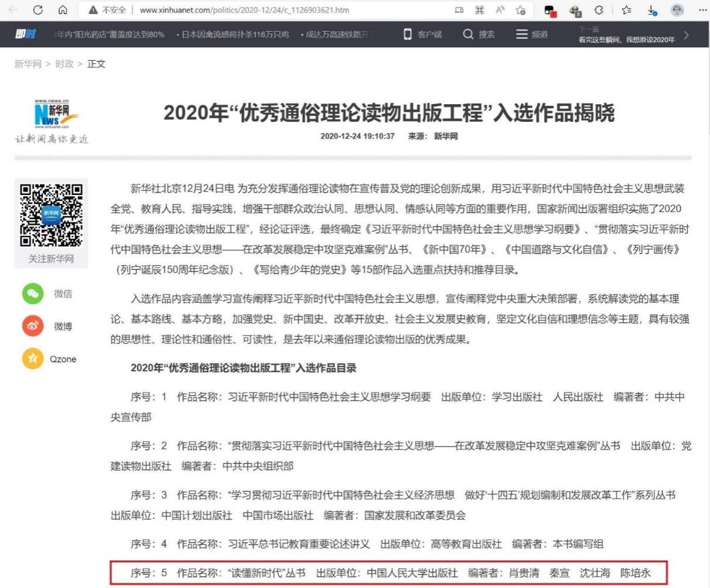The width and height of the screenshot is (710, 588).
Task: Click the 微博 share label text
Action: click(63, 326)
